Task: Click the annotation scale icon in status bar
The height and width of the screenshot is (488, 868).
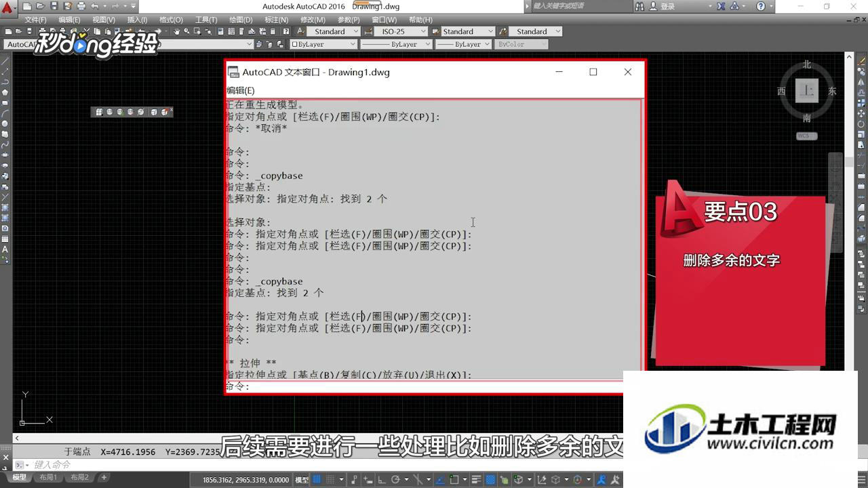Action: coord(601,479)
